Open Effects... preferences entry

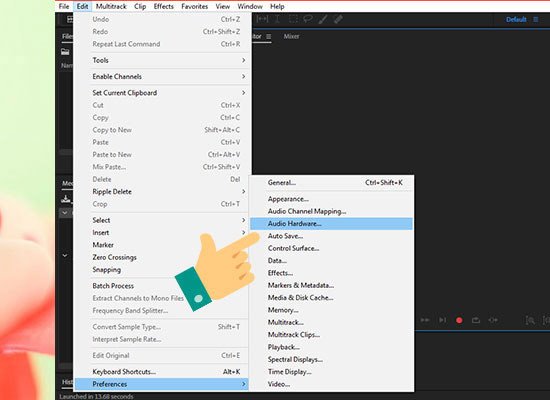tap(331, 273)
